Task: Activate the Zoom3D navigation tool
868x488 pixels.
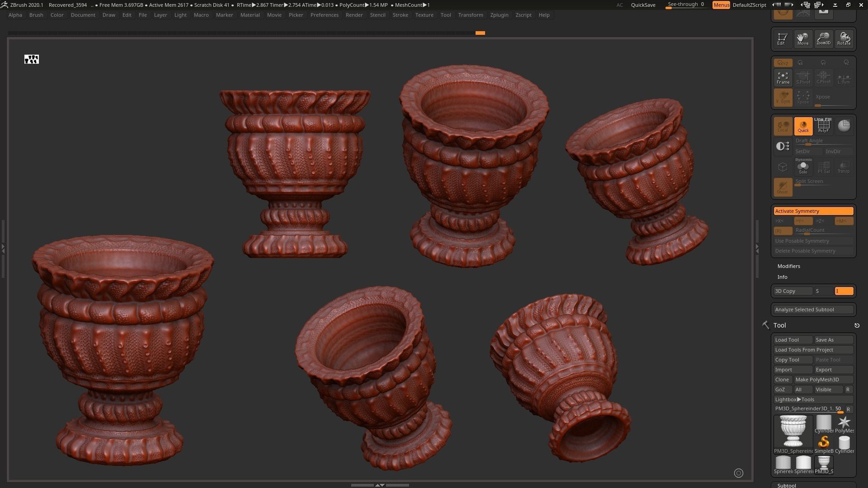Action: (823, 39)
